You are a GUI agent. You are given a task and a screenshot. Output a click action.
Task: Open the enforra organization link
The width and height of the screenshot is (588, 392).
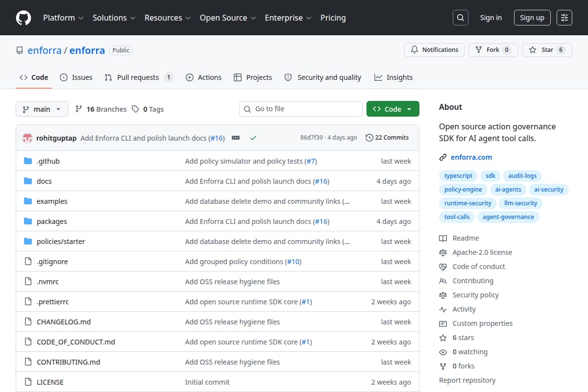(45, 50)
